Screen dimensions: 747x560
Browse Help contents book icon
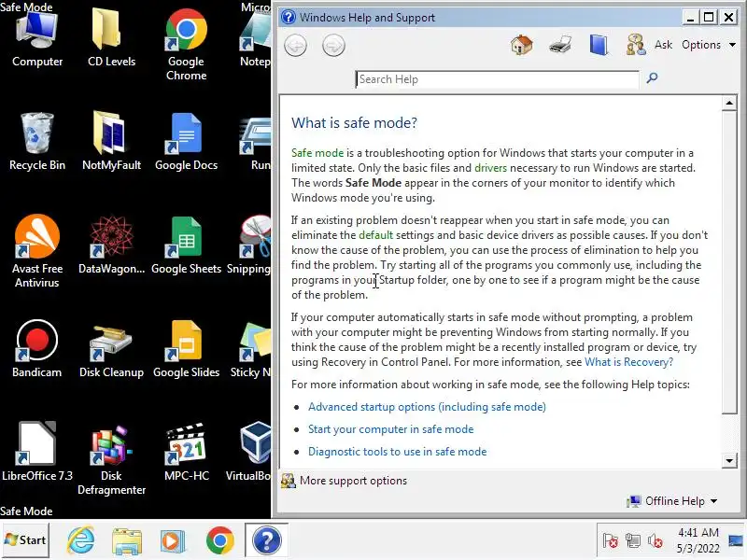(599, 45)
